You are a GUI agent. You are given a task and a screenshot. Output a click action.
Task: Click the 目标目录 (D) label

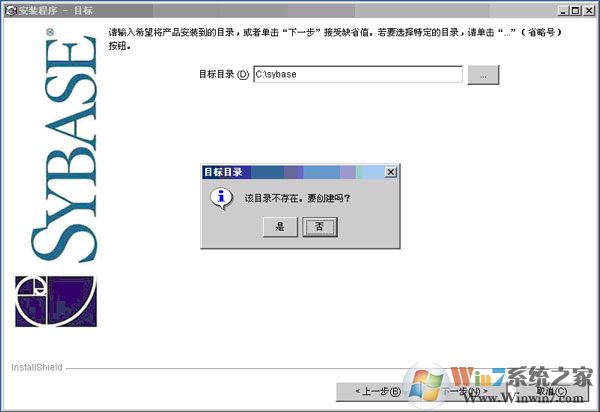[224, 74]
